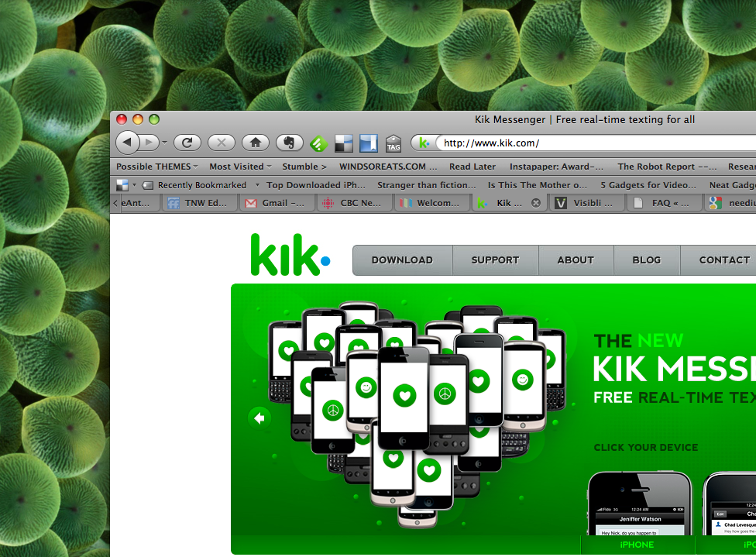
Task: Select the iPhone device screenshot in the banner
Action: tap(640, 504)
